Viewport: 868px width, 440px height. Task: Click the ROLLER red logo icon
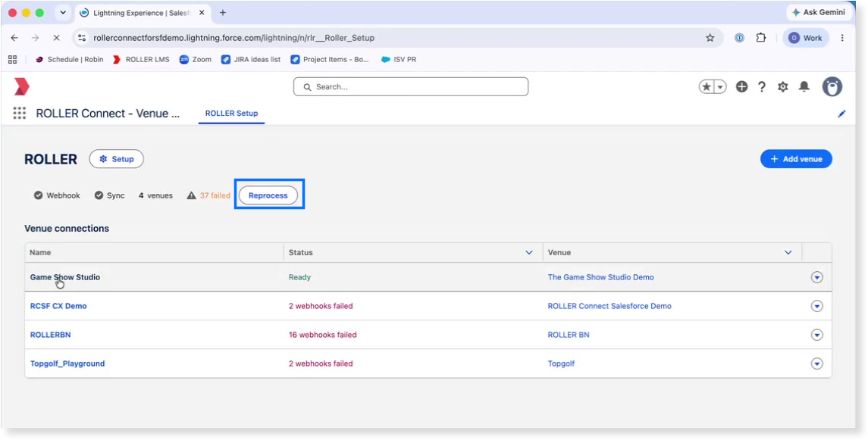21,87
